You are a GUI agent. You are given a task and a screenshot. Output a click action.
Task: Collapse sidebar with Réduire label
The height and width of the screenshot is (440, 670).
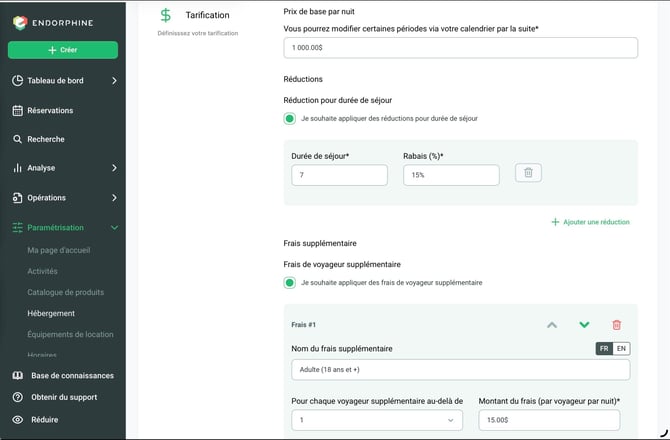tap(44, 419)
